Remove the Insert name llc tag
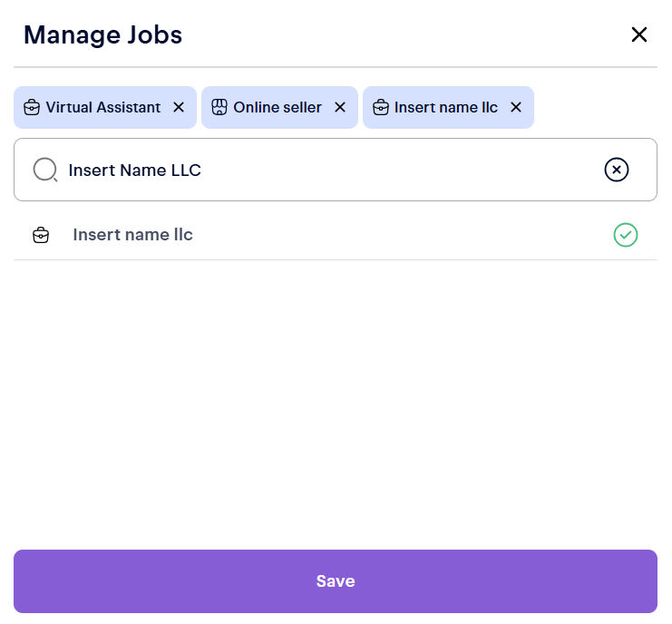The image size is (672, 624). click(516, 107)
